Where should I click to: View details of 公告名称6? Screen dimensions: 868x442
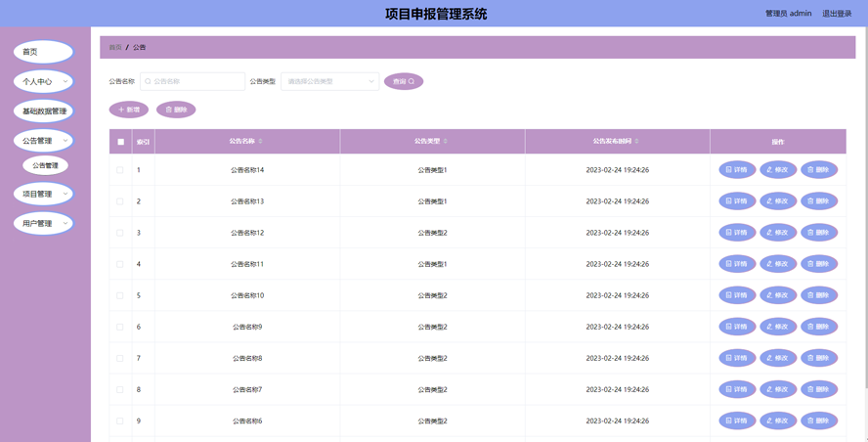pyautogui.click(x=737, y=420)
